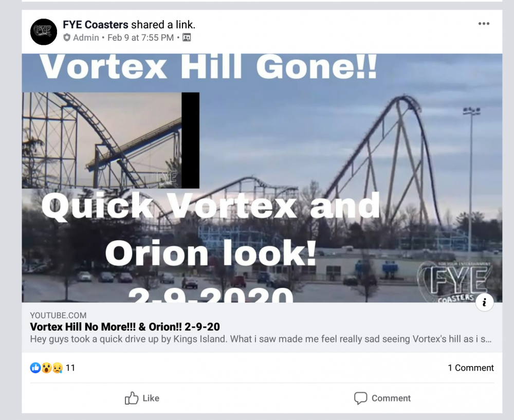Open the Feb 9 at 7:55 PM timestamp
Screen dimensions: 514x420
(x=140, y=38)
